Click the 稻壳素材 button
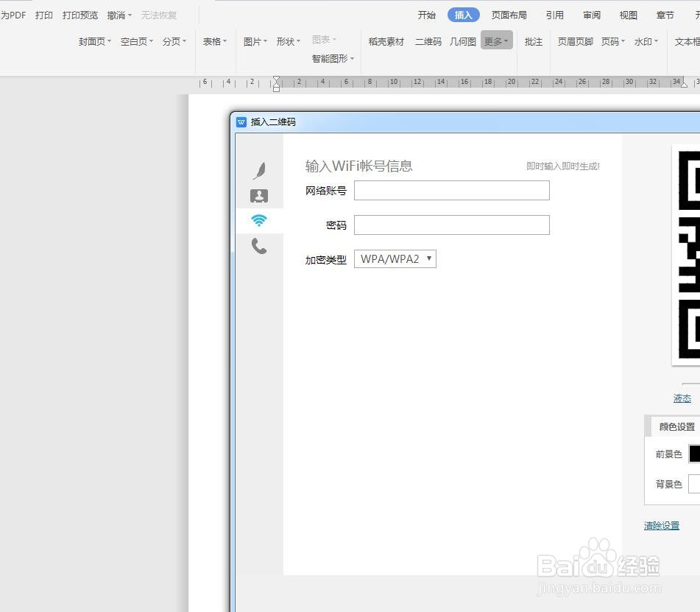 coord(386,41)
